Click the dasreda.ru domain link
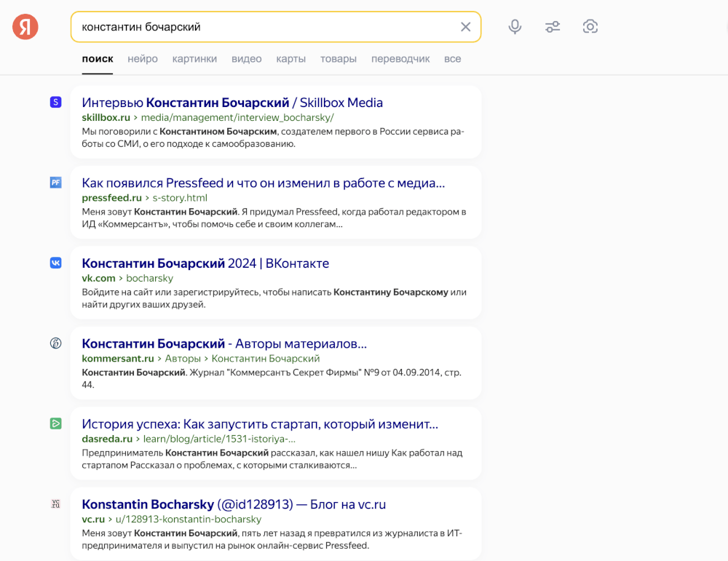The width and height of the screenshot is (728, 561). coord(107,439)
